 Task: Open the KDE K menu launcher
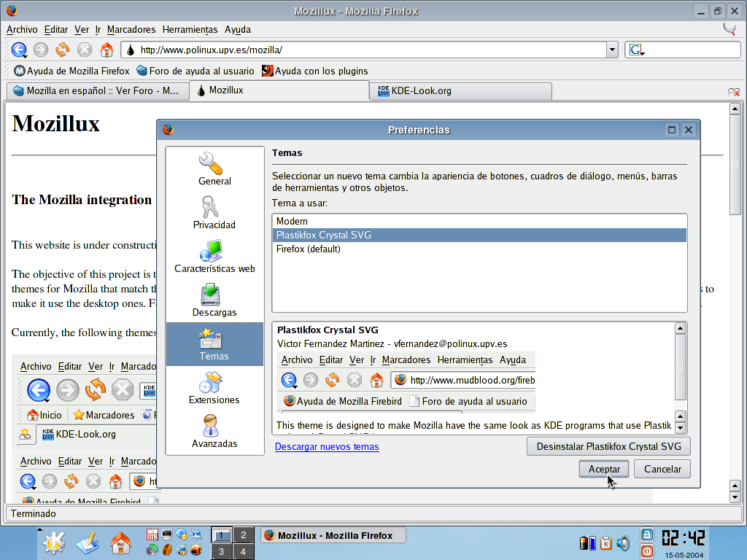pyautogui.click(x=54, y=542)
